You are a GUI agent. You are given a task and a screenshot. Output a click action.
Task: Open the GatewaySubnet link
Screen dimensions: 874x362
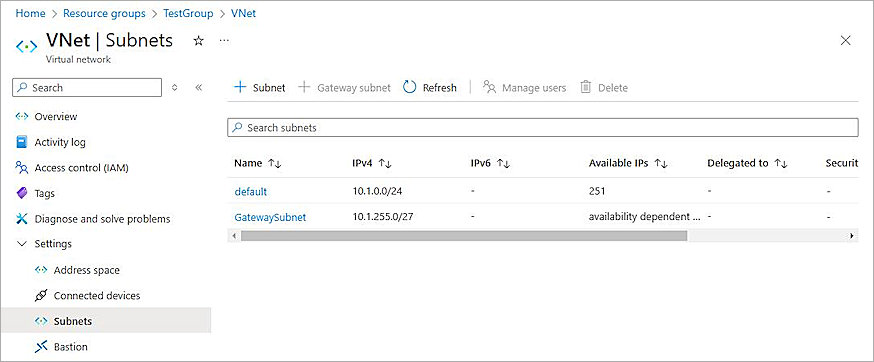(x=270, y=218)
